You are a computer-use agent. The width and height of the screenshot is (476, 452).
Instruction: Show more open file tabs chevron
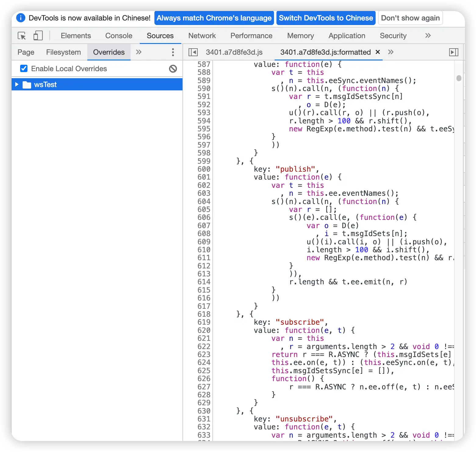391,52
